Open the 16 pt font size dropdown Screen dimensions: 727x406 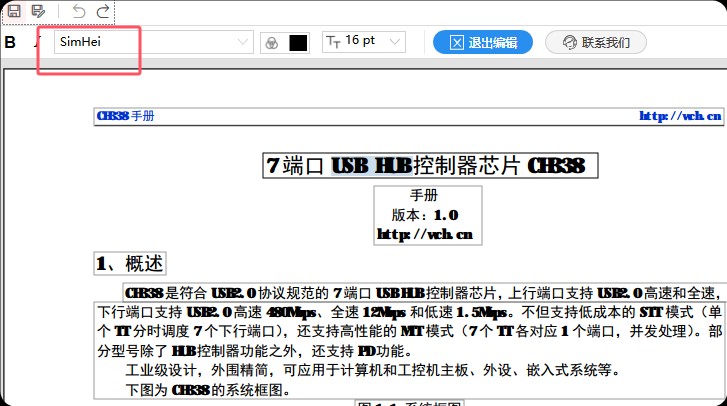[364, 42]
